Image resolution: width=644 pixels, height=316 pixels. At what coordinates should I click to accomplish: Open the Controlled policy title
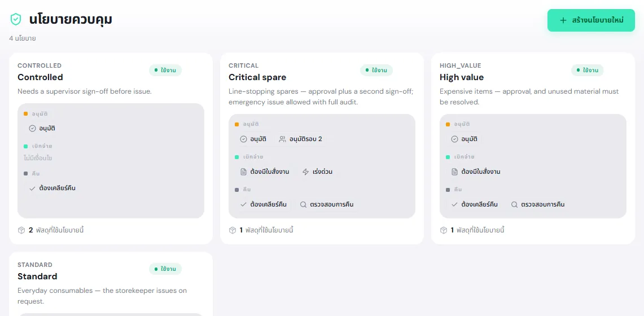40,77
